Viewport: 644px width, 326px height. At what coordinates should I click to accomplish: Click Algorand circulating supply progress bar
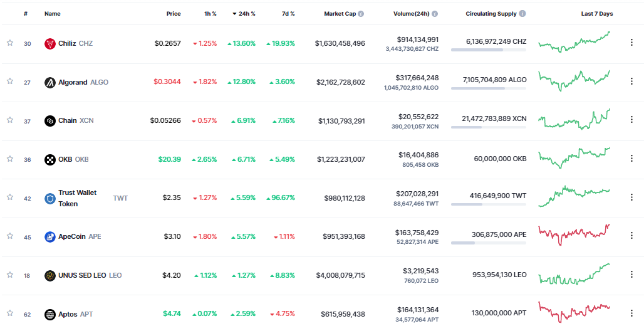(489, 88)
